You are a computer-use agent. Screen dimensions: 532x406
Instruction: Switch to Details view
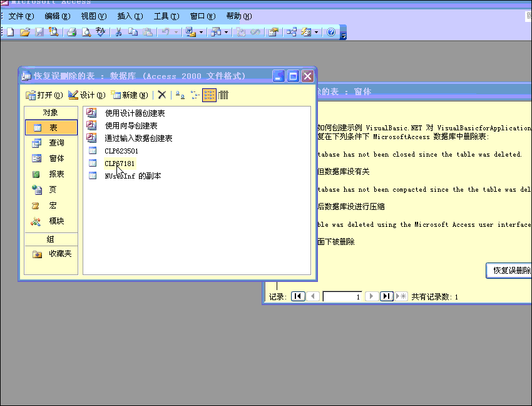click(x=223, y=95)
